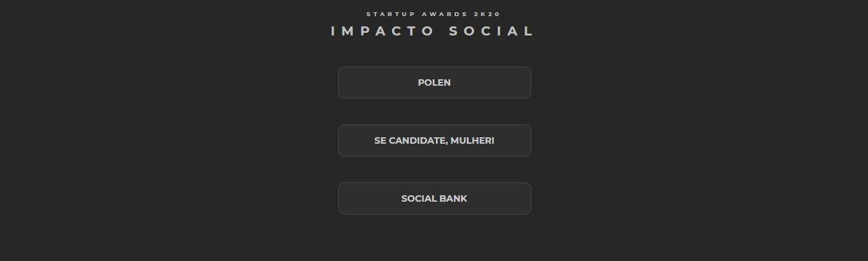Vote for POLEN in Impacto Social

434,82
